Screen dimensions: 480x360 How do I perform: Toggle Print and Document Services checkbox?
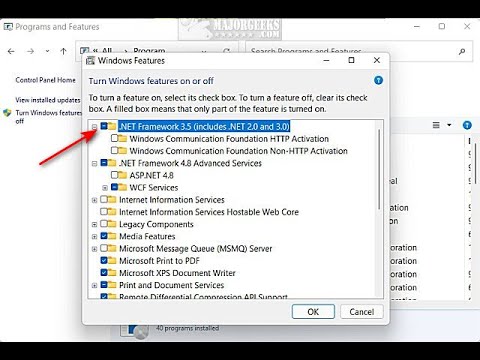(x=104, y=285)
